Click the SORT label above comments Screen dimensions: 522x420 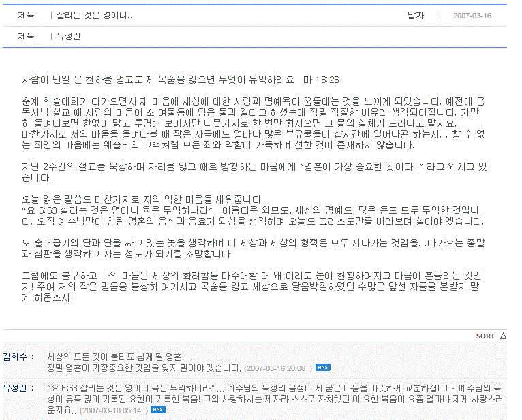click(485, 336)
